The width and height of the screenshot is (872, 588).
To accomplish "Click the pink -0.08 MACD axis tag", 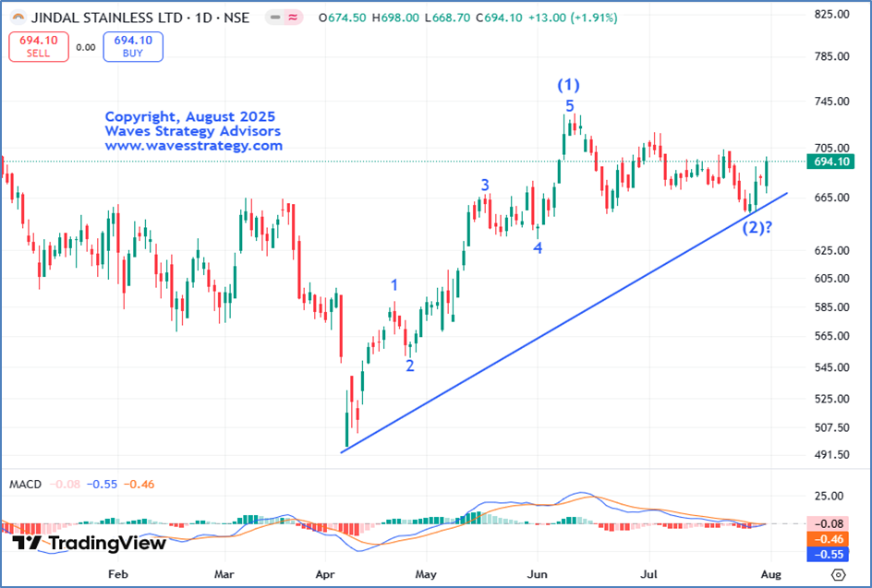I will 827,523.
